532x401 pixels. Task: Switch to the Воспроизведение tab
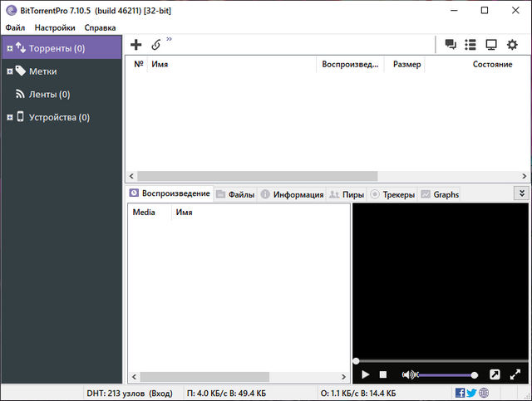point(170,193)
